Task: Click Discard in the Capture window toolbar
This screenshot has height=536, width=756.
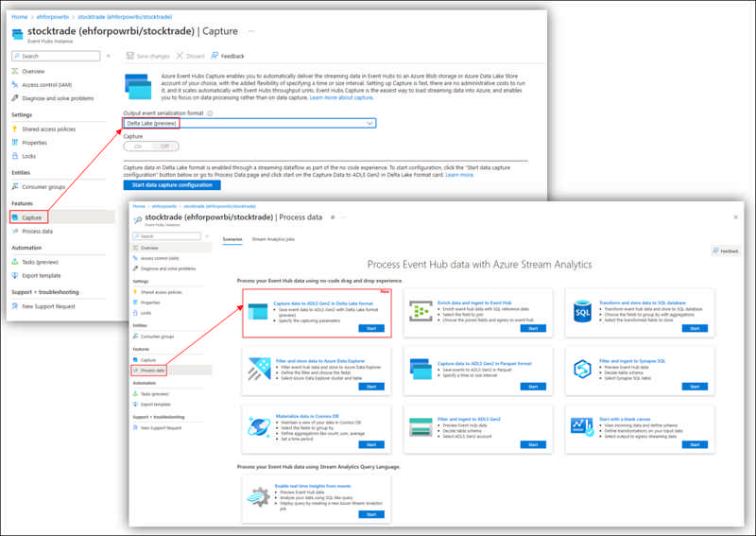Action: pyautogui.click(x=191, y=57)
